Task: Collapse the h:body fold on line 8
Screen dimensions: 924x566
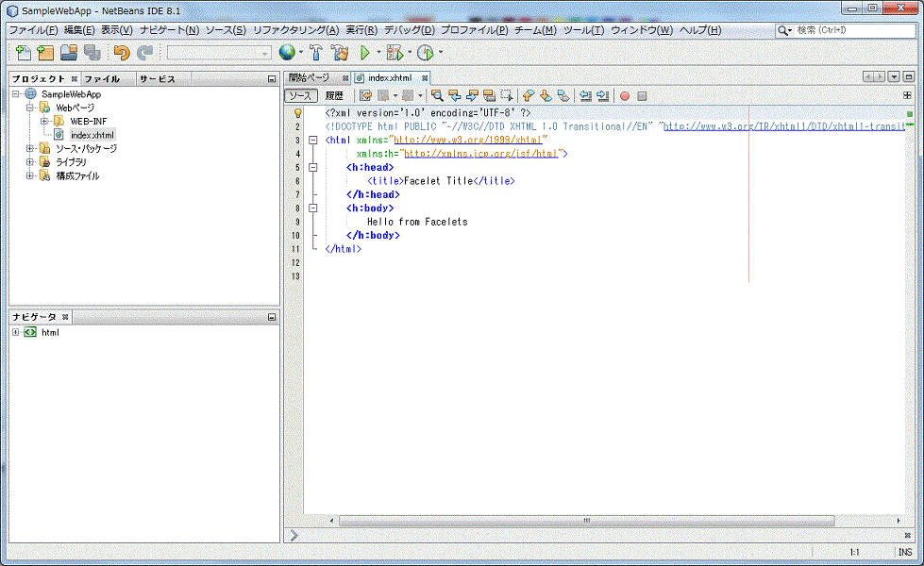Action: 313,208
